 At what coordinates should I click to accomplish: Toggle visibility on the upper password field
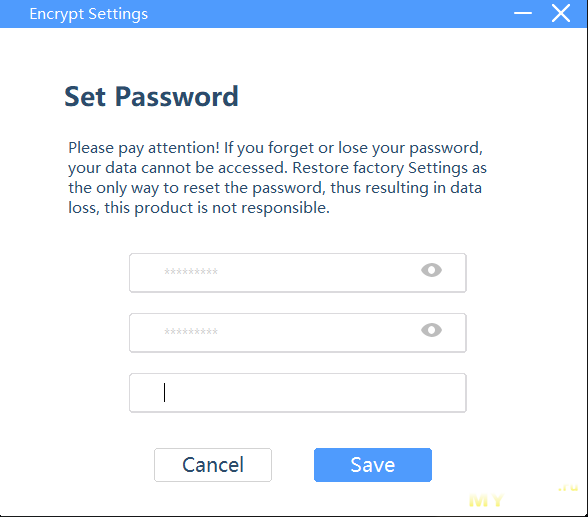(431, 270)
